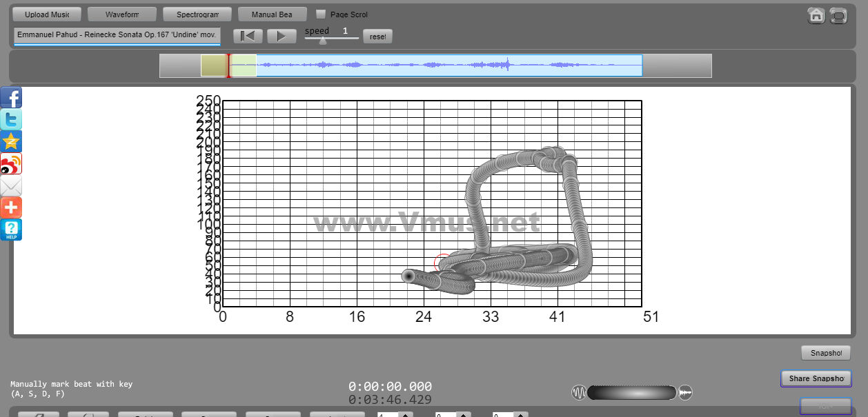The image size is (868, 417).
Task: Open the Waveform view
Action: [x=121, y=14]
